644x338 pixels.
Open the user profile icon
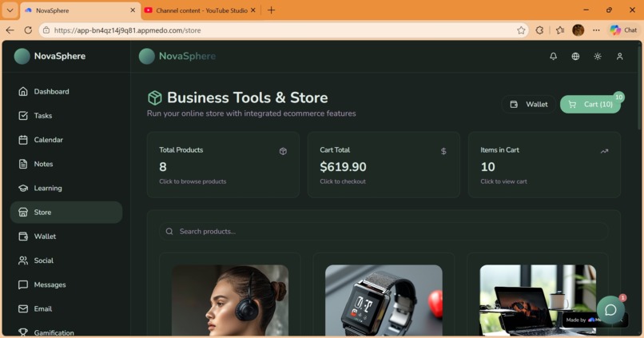click(620, 56)
